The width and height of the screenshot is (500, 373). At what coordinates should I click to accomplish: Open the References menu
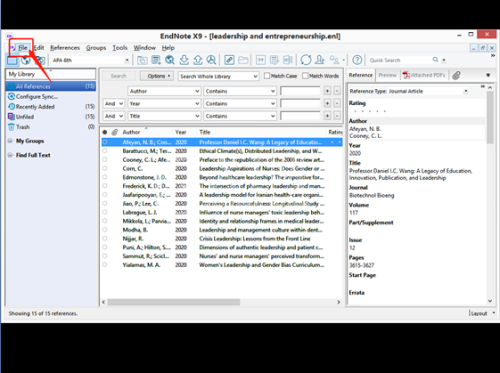(x=65, y=48)
